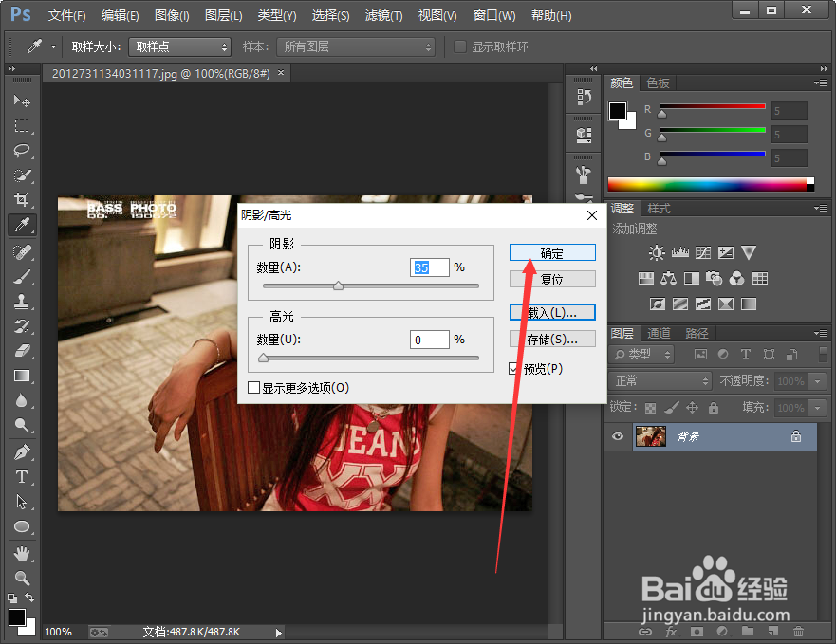Select the Clone Stamp tool

(x=22, y=302)
